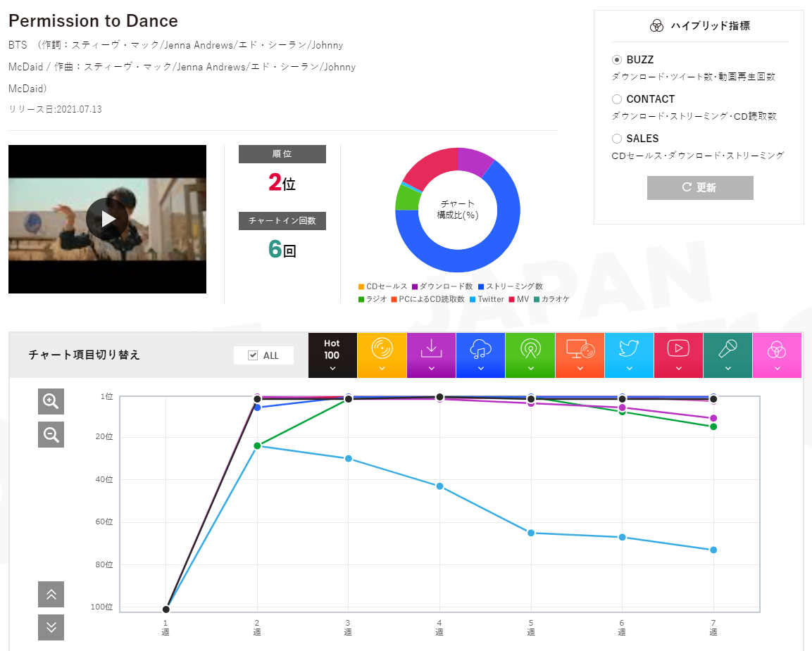Toggle the ALL checkbox

(x=253, y=355)
